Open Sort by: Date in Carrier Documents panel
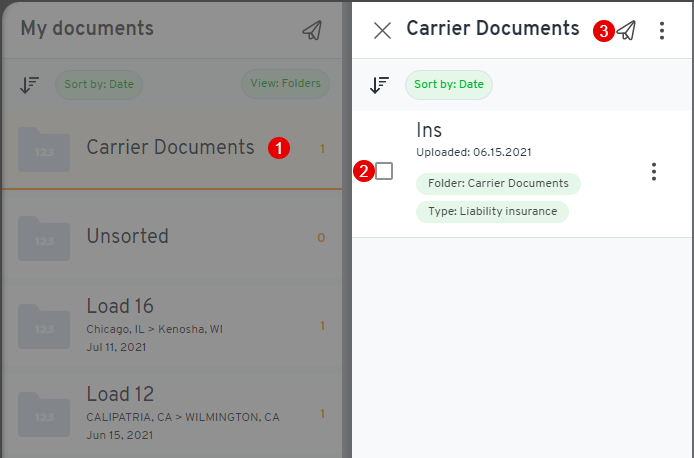The height and width of the screenshot is (458, 694). click(x=449, y=85)
